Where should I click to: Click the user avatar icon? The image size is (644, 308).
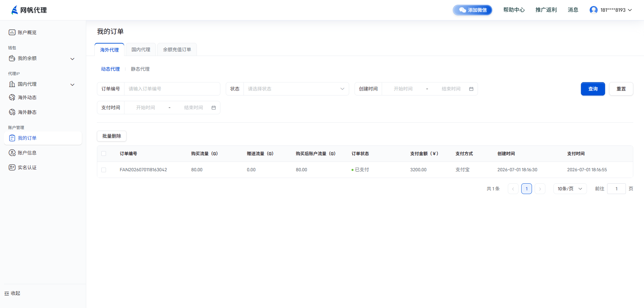tap(594, 10)
